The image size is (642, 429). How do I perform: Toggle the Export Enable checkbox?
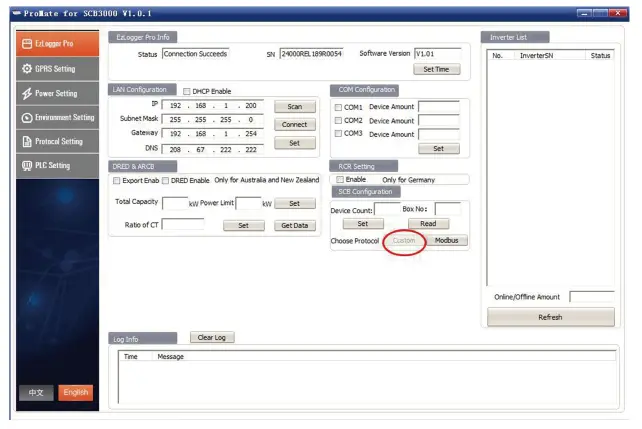117,181
